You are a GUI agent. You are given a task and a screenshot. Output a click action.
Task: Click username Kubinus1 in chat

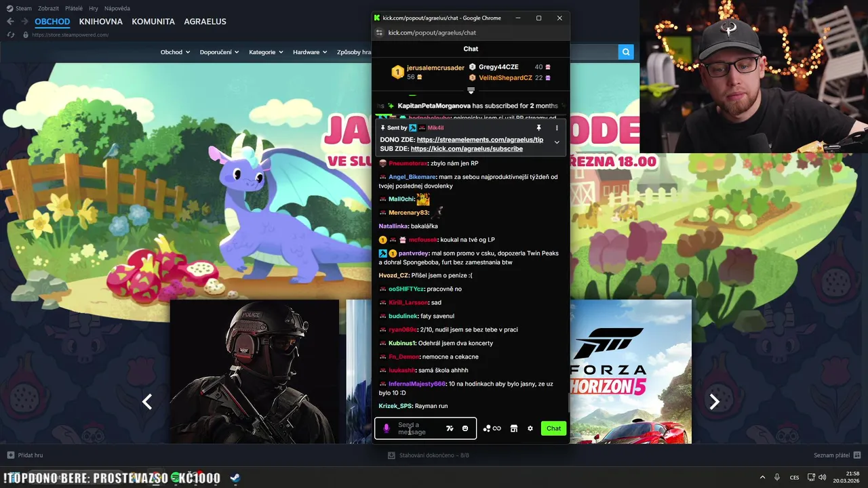pos(402,344)
